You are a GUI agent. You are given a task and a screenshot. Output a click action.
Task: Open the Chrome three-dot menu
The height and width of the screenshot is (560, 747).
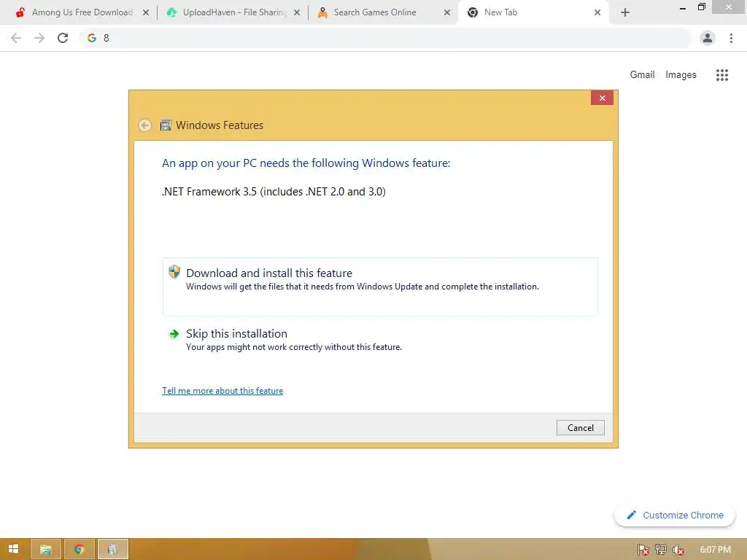[731, 38]
